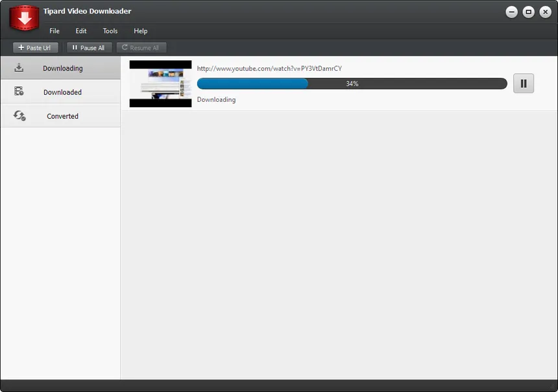Click the Converted refresh arrows icon
Image resolution: width=558 pixels, height=392 pixels.
[x=19, y=116]
